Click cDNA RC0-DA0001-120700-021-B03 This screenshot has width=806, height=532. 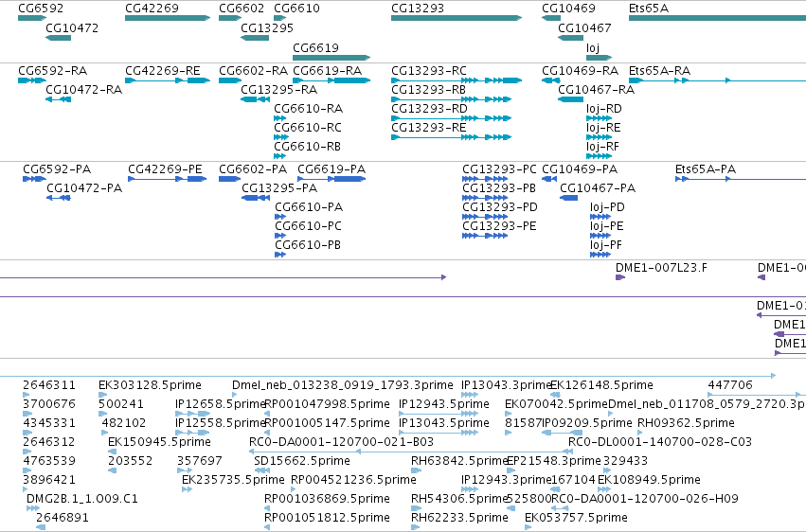[x=341, y=442]
